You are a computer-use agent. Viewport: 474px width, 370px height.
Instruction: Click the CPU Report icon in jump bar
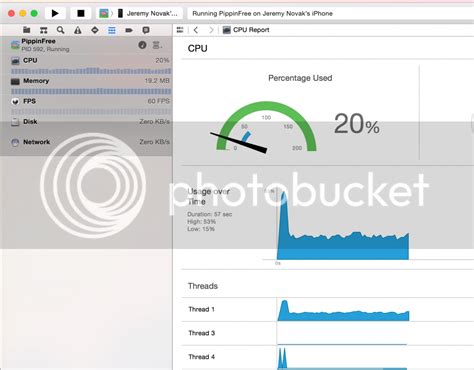point(227,30)
